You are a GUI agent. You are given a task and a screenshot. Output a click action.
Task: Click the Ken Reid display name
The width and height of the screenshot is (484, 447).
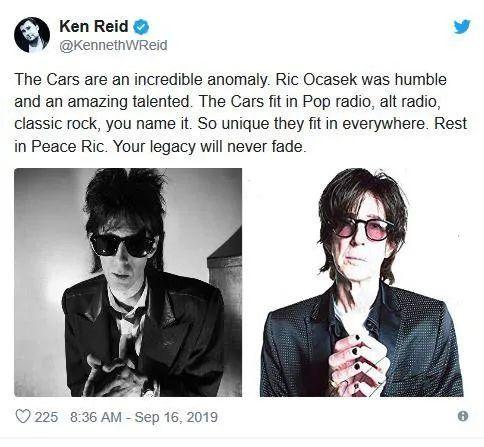pyautogui.click(x=94, y=26)
